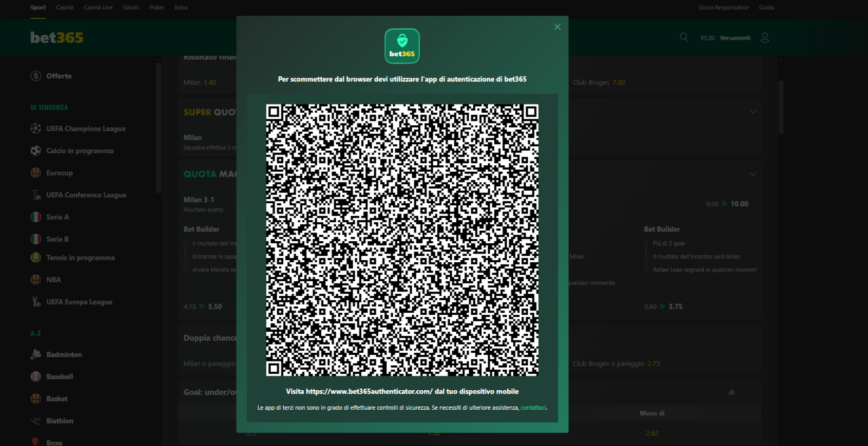Screen dimensions: 868x446
Task: Select Milan o pareggio double chance
Action: (x=209, y=364)
